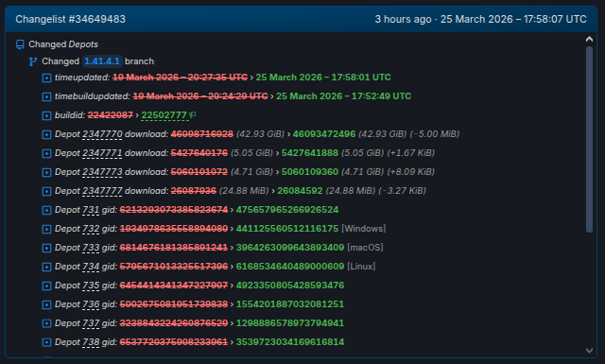Click the square icon next to timebuildupdated
The image size is (605, 364).
click(x=46, y=96)
